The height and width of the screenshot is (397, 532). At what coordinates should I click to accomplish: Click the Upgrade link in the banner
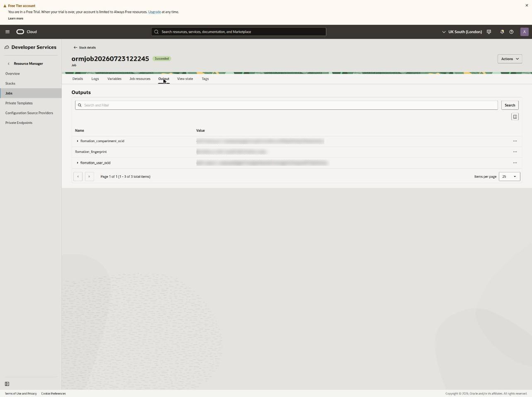[x=154, y=12]
